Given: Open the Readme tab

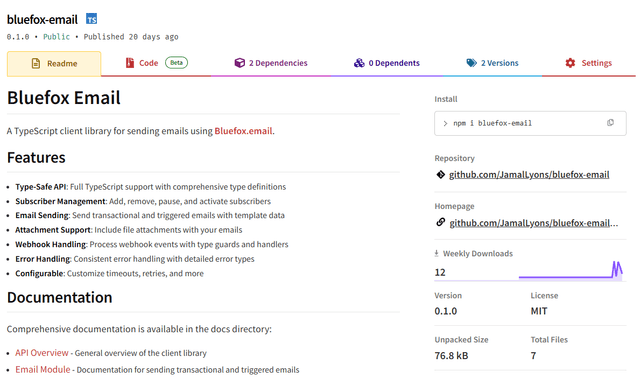Looking at the screenshot, I should coord(54,64).
